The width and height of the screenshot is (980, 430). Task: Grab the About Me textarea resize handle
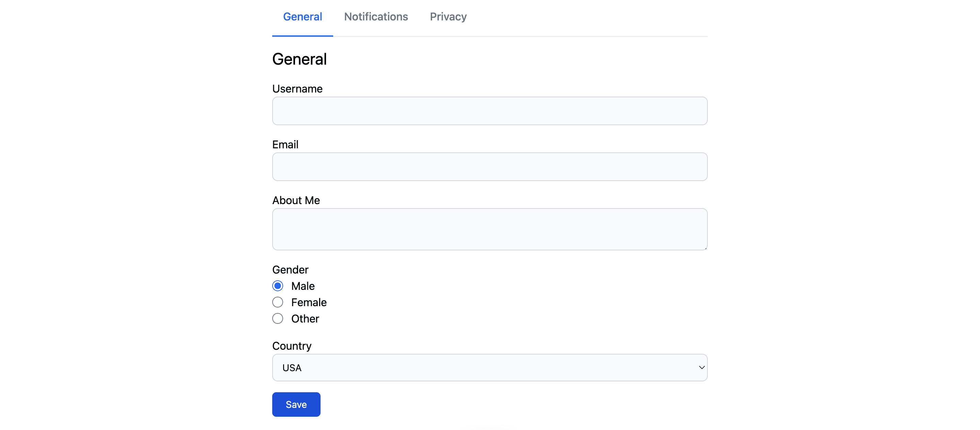(705, 248)
